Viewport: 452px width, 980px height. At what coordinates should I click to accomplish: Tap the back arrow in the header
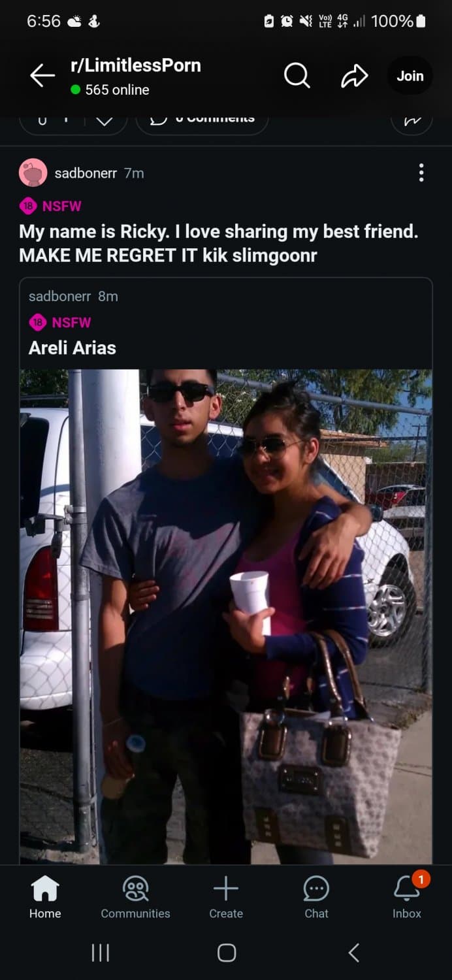coord(42,76)
